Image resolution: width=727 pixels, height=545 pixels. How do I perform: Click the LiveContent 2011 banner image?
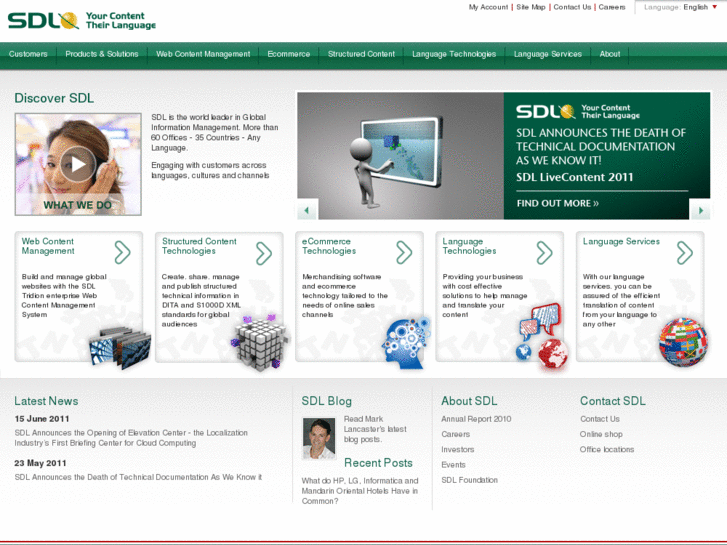click(x=401, y=156)
